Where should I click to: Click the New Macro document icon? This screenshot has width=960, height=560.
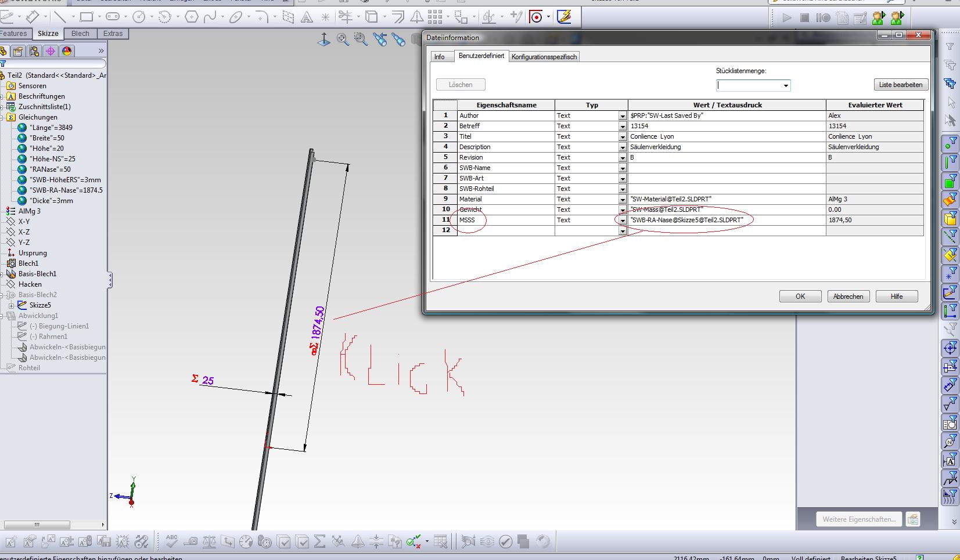coord(842,18)
